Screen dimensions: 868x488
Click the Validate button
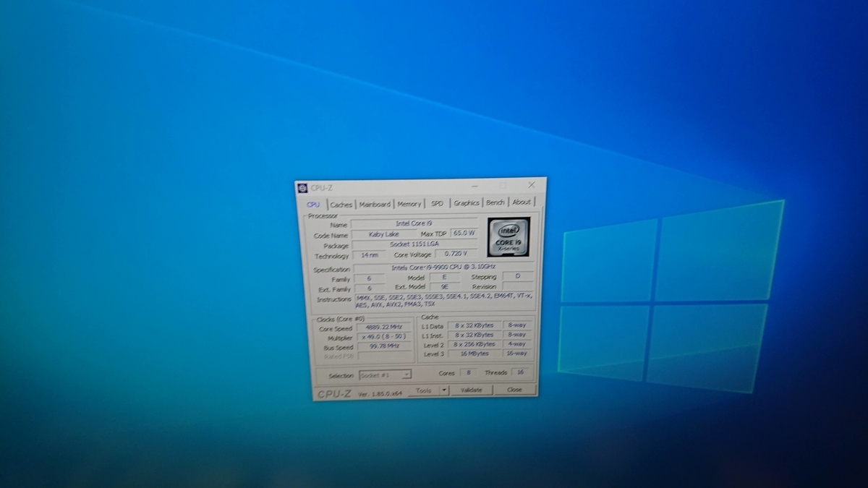tap(471, 390)
